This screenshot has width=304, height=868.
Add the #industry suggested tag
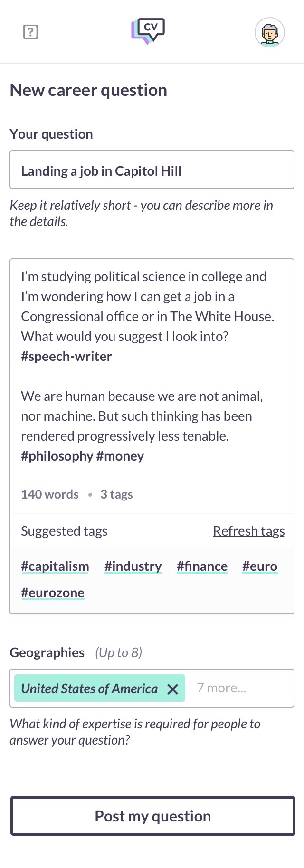(x=133, y=566)
